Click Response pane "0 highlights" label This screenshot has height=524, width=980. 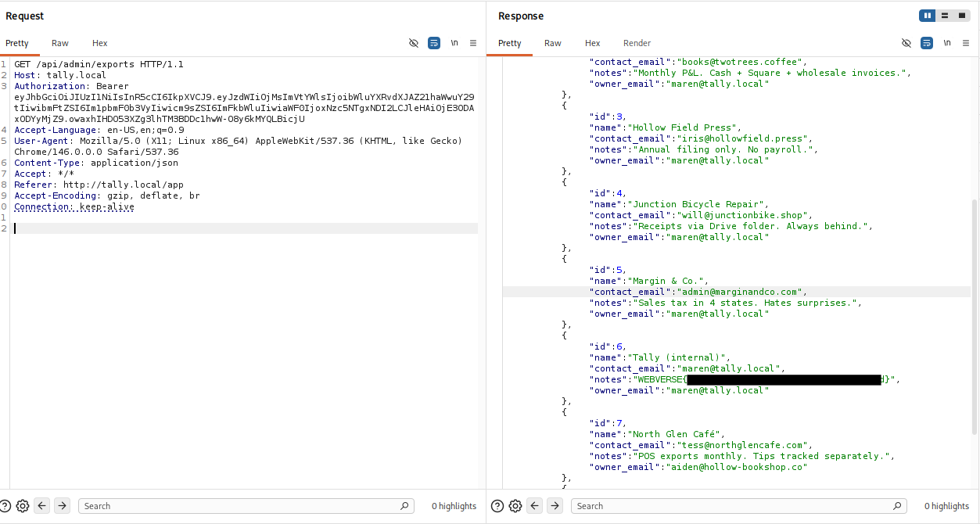point(946,506)
